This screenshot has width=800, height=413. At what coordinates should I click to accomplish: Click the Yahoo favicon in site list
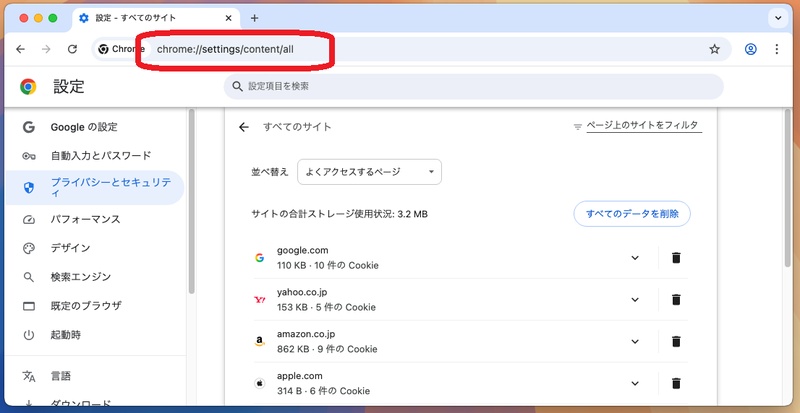coord(260,300)
